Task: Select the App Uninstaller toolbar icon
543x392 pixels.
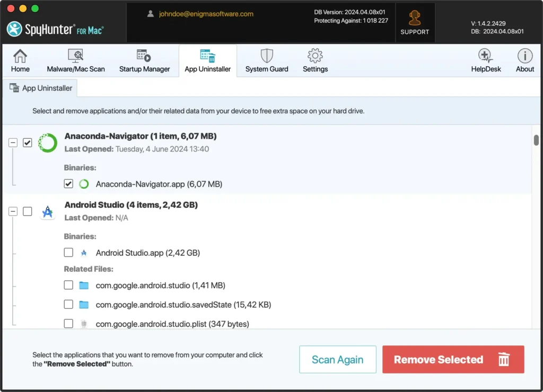Action: pos(207,56)
